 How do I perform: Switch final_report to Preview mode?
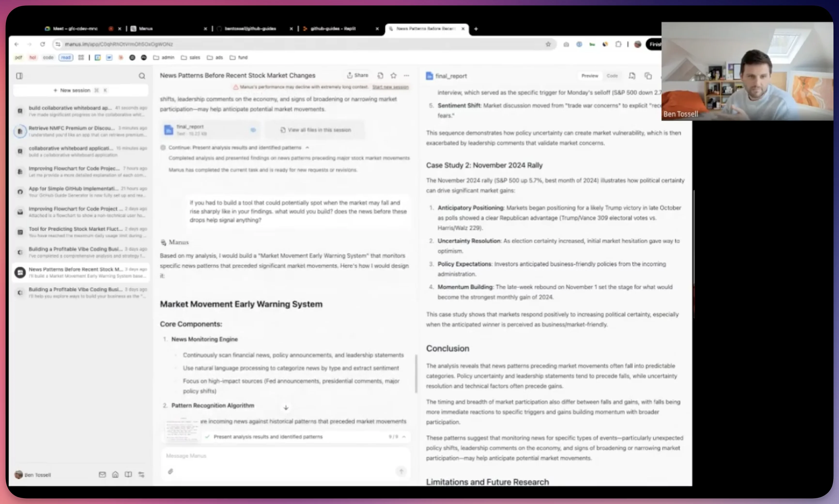pyautogui.click(x=589, y=76)
